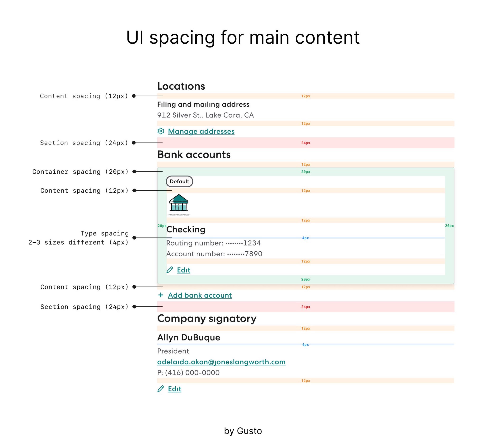This screenshot has width=486, height=448.
Task: Click the Account number text line
Action: [214, 254]
